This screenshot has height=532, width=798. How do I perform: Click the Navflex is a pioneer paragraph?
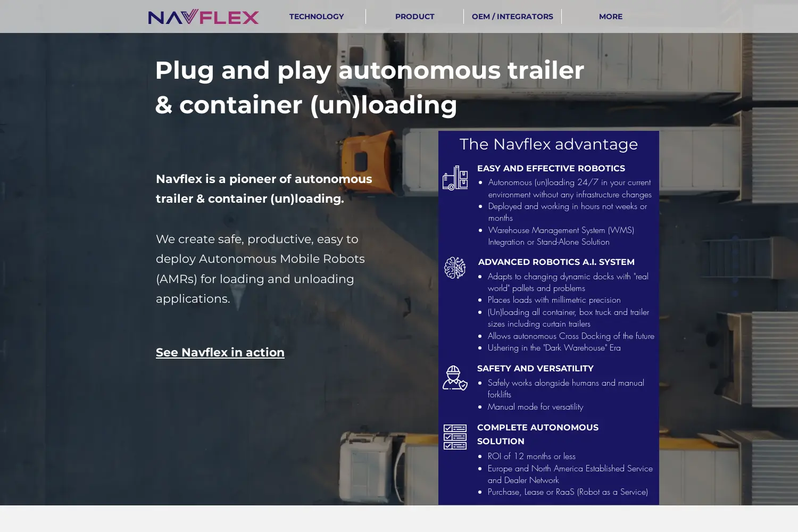(264, 188)
